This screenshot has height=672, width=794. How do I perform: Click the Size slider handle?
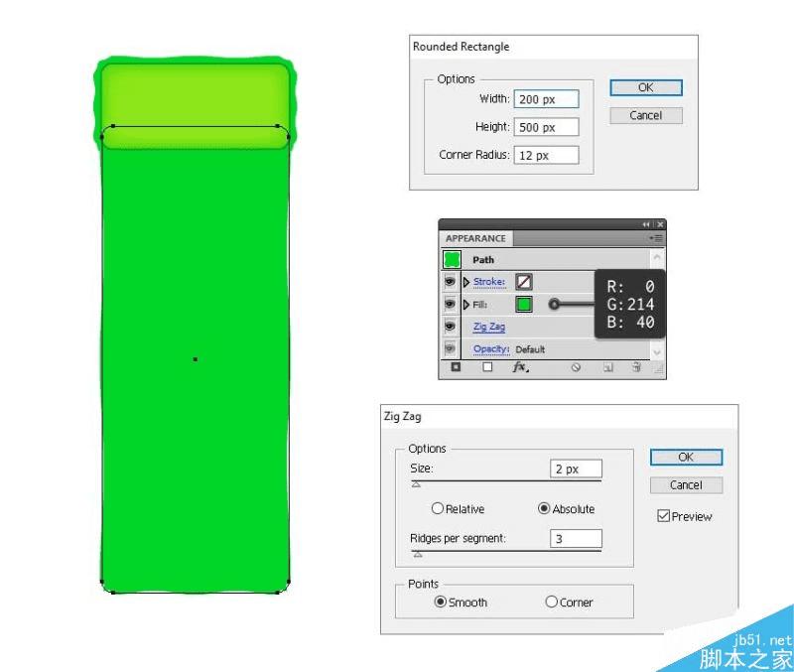pyautogui.click(x=416, y=484)
